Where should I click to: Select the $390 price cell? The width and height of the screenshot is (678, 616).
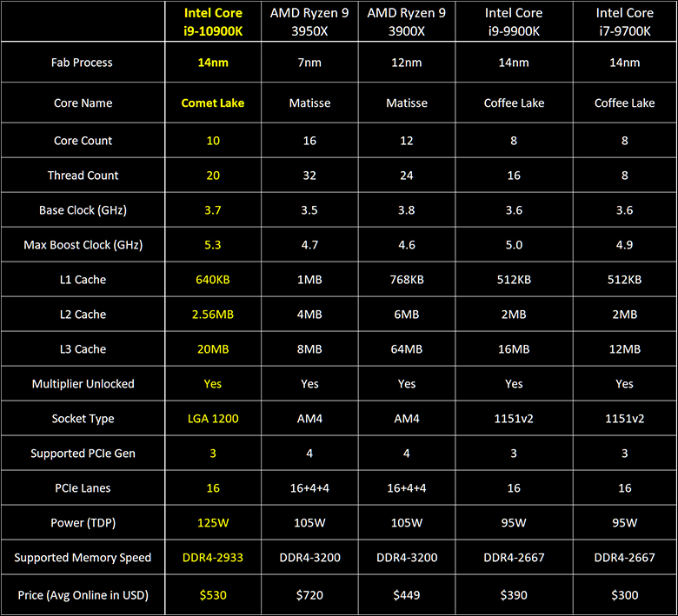(514, 595)
